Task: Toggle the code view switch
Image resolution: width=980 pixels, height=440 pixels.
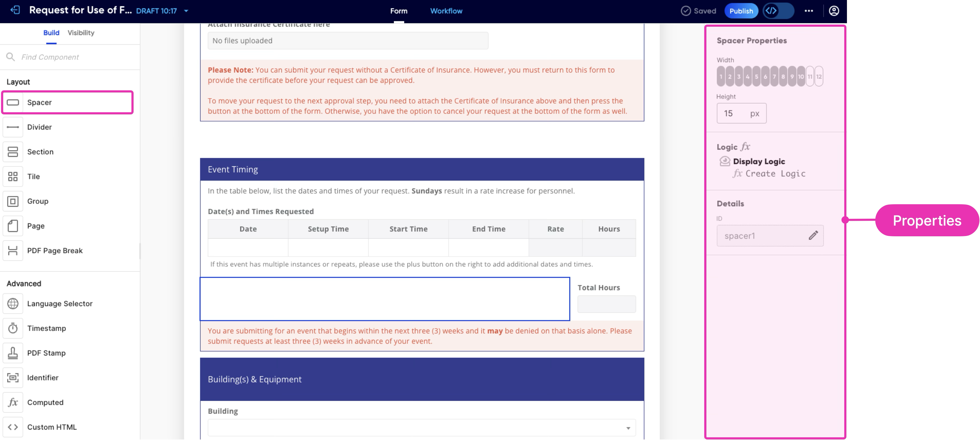Action: click(778, 11)
